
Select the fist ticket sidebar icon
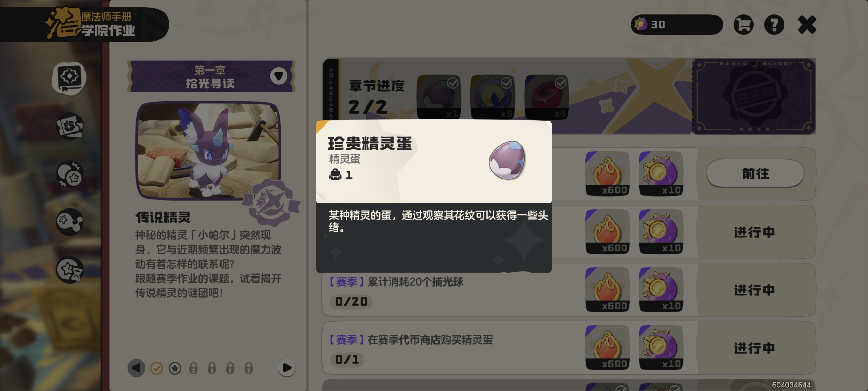[70, 127]
